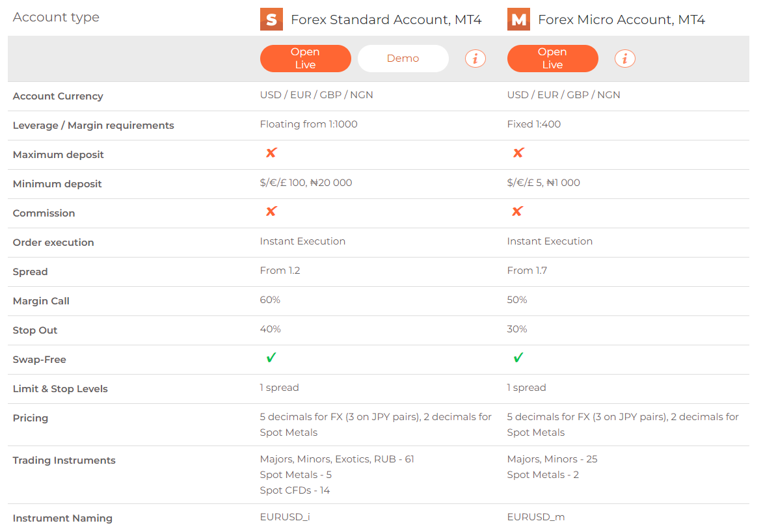This screenshot has height=532, width=776.
Task: Click the Fixed 1:400 leverage value
Action: pyautogui.click(x=534, y=124)
